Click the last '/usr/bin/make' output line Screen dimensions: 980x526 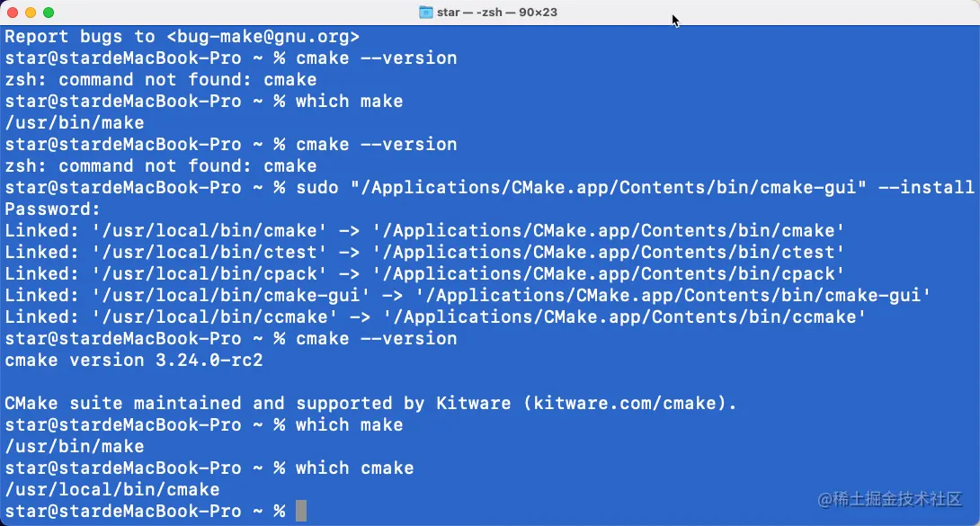click(75, 447)
